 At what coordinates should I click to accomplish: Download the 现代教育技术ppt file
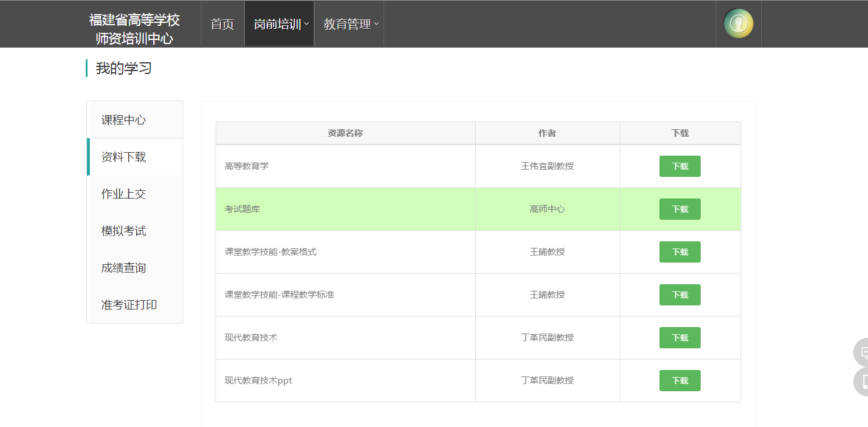[x=679, y=381]
